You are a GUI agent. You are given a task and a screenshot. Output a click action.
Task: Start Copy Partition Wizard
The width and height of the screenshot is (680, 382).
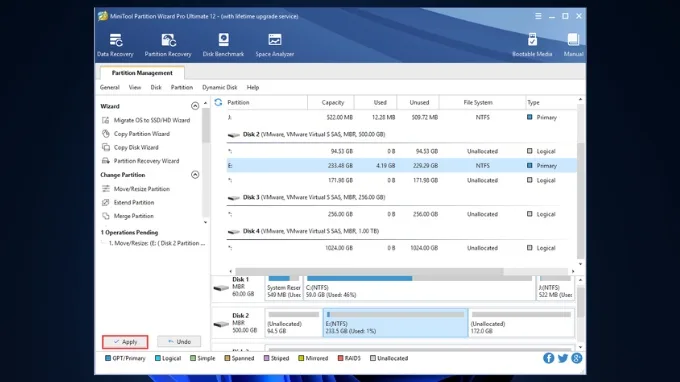click(142, 134)
